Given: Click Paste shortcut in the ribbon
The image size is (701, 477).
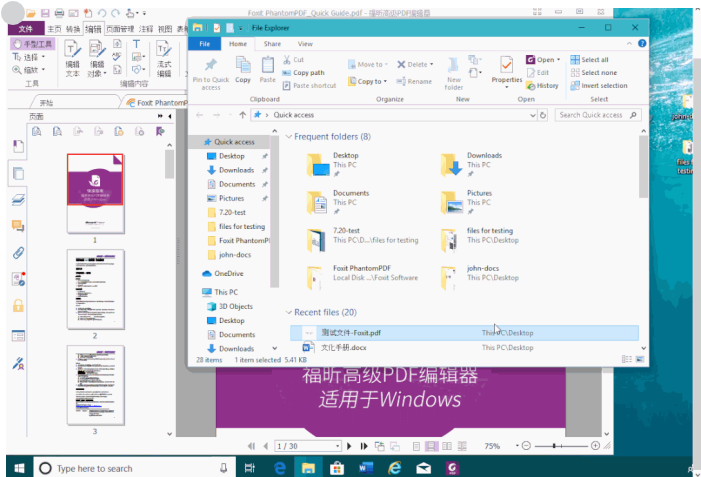Looking at the screenshot, I should point(309,85).
